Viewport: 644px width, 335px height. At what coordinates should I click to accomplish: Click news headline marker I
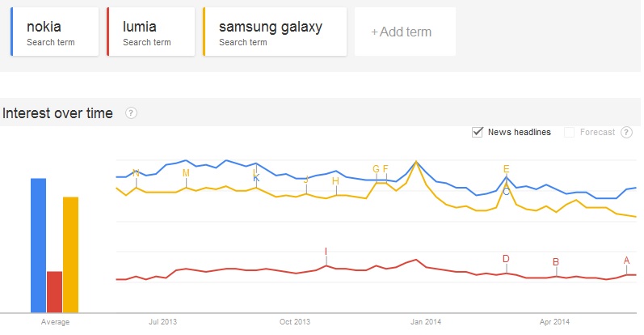point(326,252)
